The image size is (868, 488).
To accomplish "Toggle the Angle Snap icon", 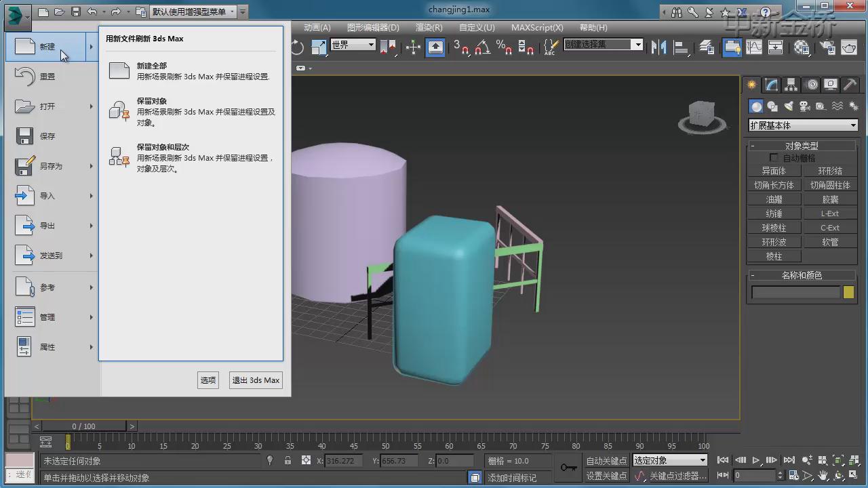I will click(x=482, y=47).
